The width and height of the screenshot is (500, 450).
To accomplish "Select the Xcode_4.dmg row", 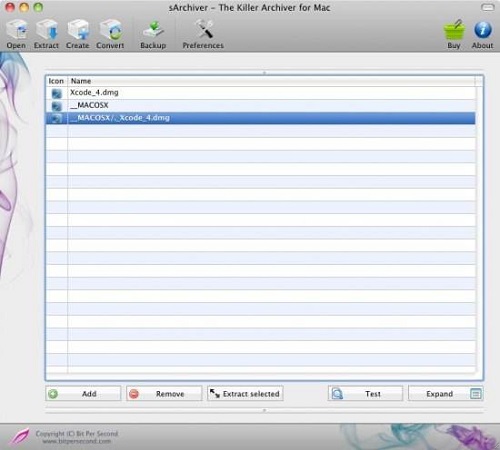I will [x=261, y=93].
